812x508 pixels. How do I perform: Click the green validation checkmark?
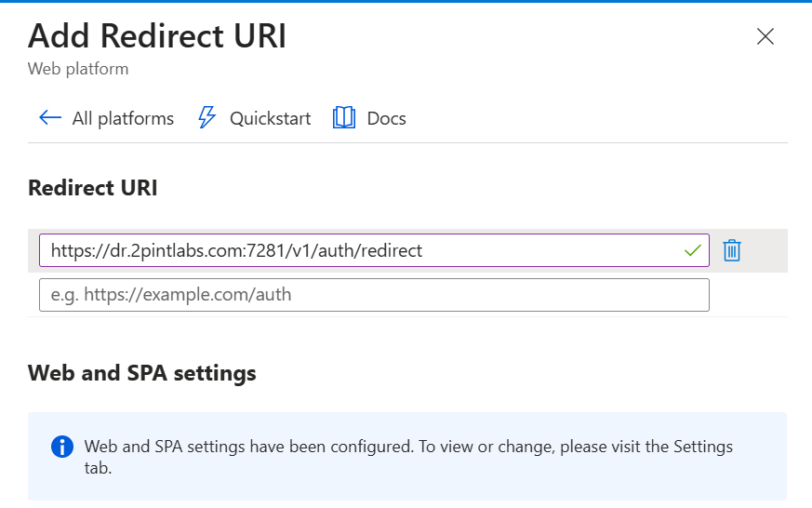[692, 250]
